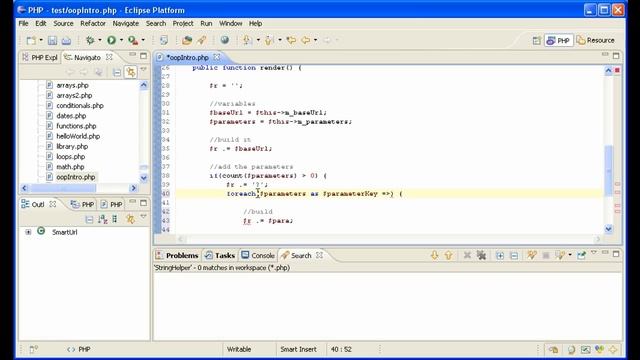Toggle Link with Editor in Navigator
This screenshot has width=640, height=360.
coord(131,72)
